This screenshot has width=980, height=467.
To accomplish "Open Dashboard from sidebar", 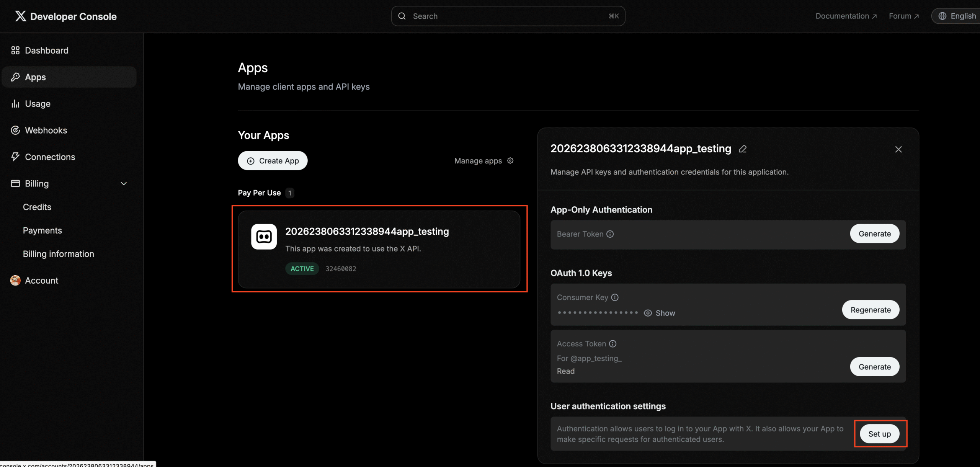I will (x=46, y=51).
